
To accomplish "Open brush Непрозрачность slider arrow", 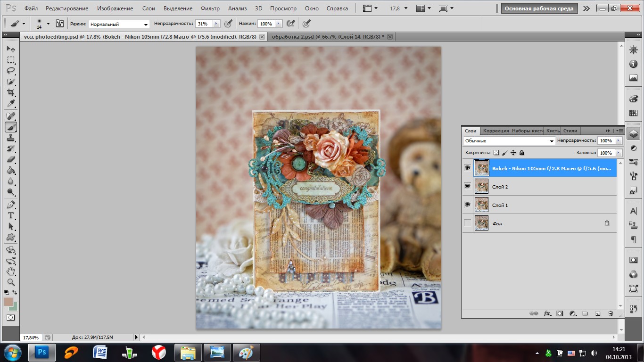I will (216, 24).
